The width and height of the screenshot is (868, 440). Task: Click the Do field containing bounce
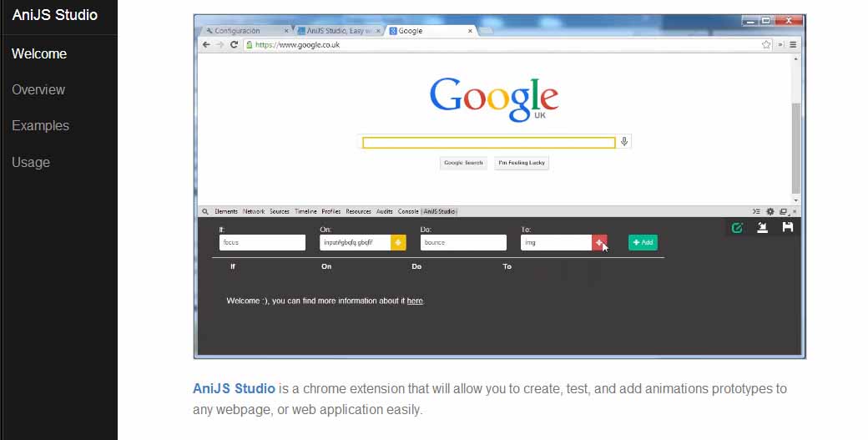463,242
